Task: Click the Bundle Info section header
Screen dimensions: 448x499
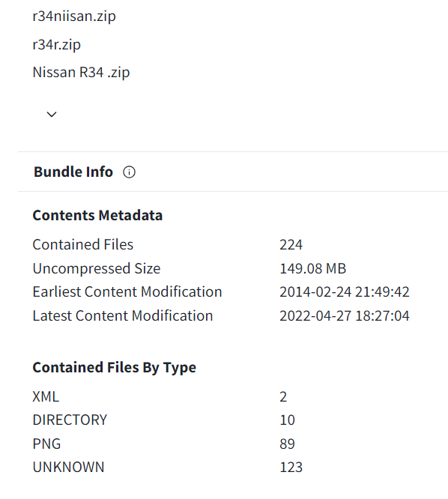Action: tap(73, 172)
